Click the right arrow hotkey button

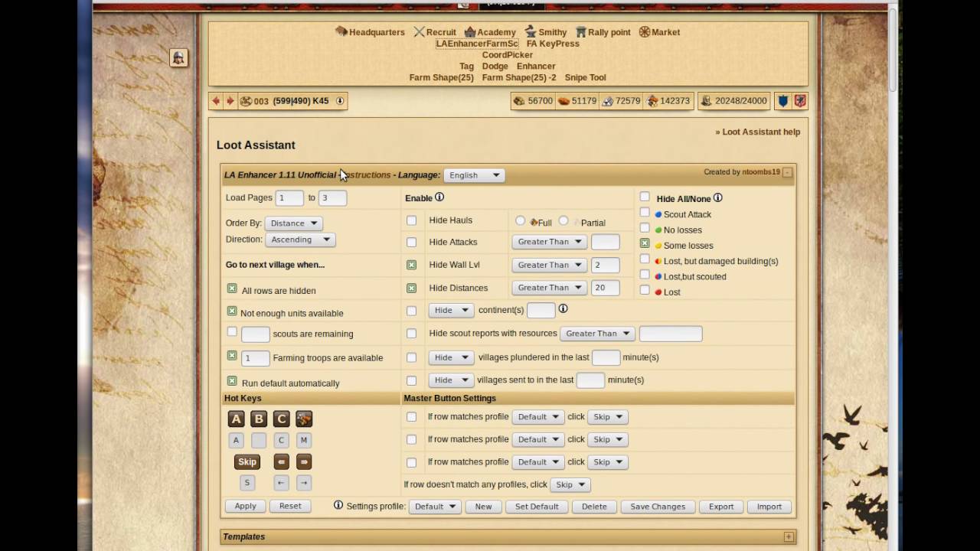(304, 461)
